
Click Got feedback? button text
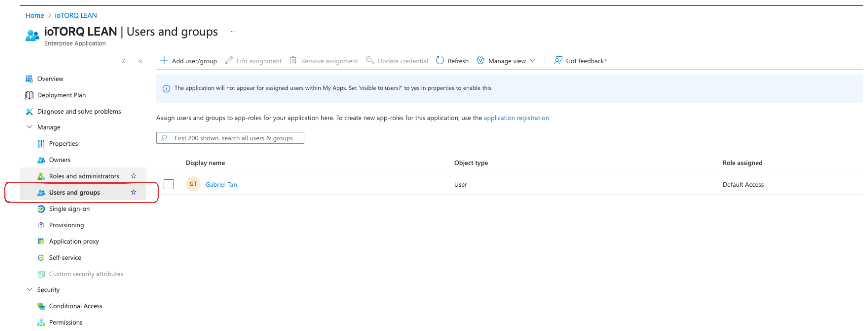tap(586, 61)
